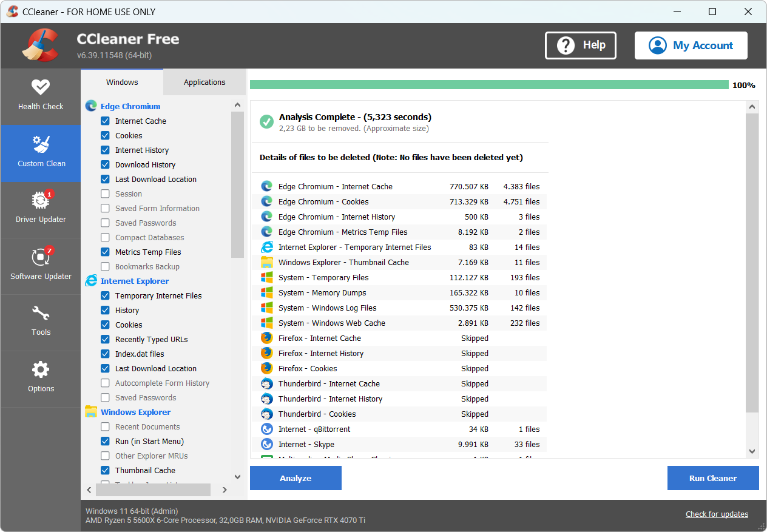Uncheck Index.dat files checkbox

point(105,354)
